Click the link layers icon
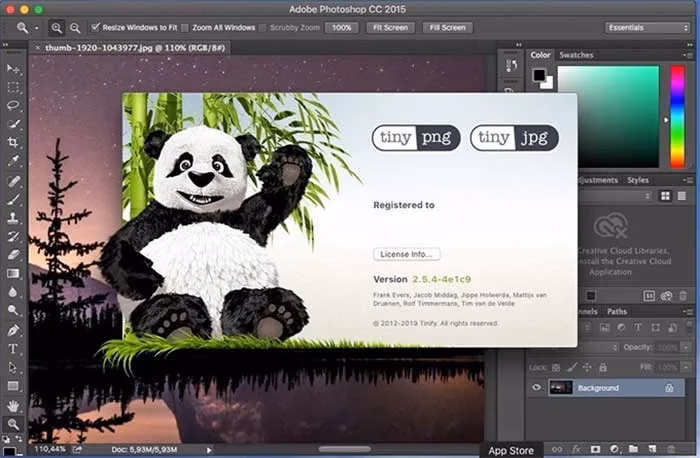 click(557, 450)
